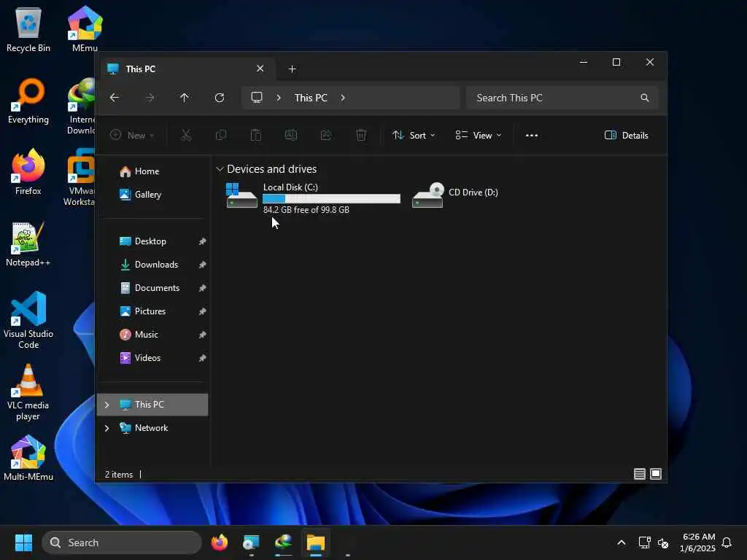Click the Copy toolbar icon
The width and height of the screenshot is (747, 560).
221,135
